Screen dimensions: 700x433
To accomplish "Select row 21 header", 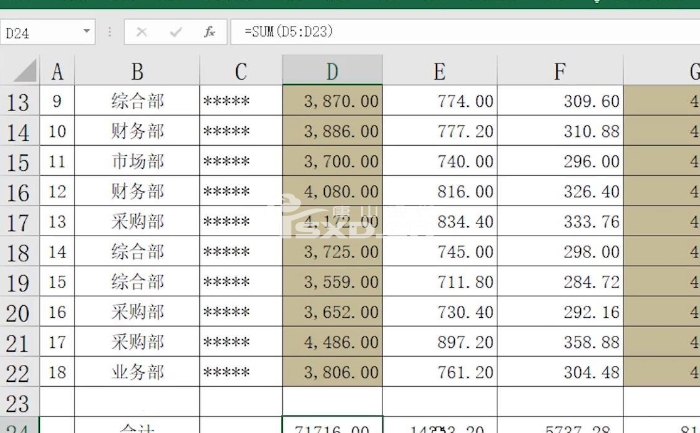I will (x=19, y=342).
